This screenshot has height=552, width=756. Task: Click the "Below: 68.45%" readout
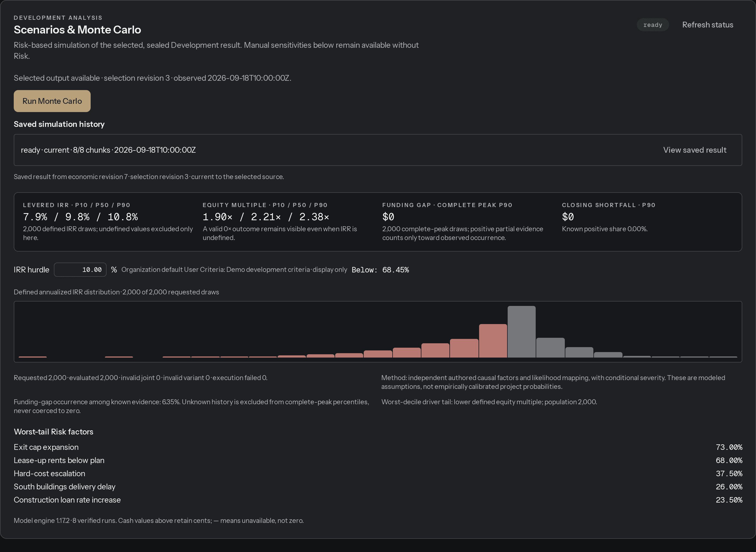click(x=380, y=270)
